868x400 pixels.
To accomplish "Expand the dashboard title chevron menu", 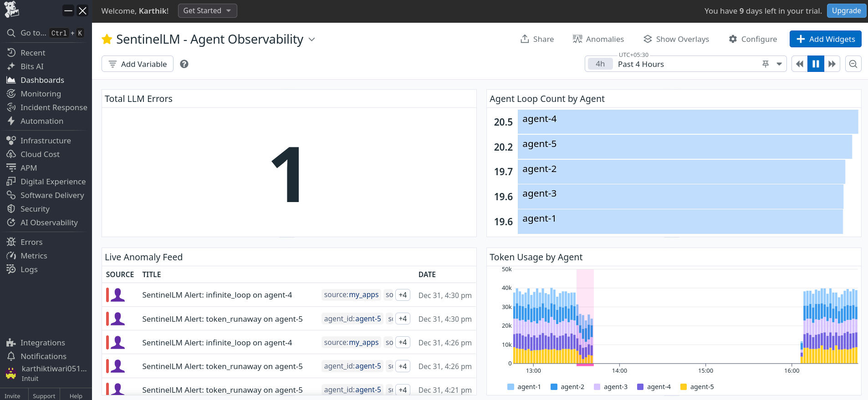I will [x=312, y=40].
